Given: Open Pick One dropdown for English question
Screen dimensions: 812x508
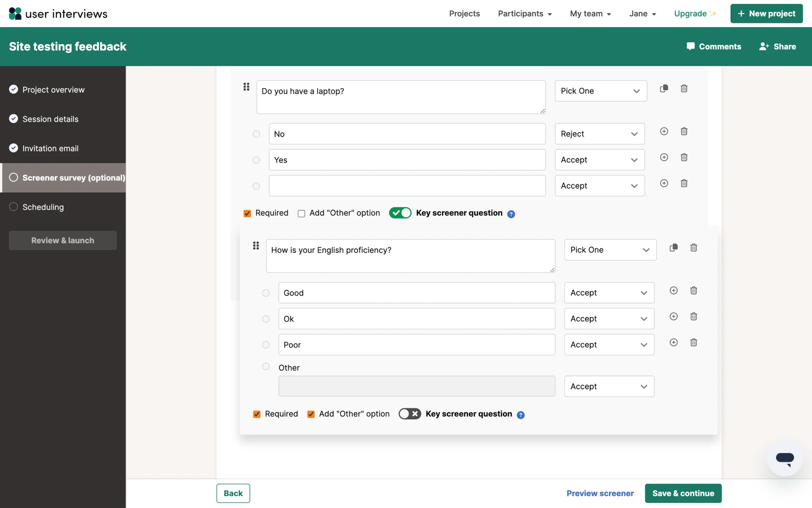Looking at the screenshot, I should point(610,250).
